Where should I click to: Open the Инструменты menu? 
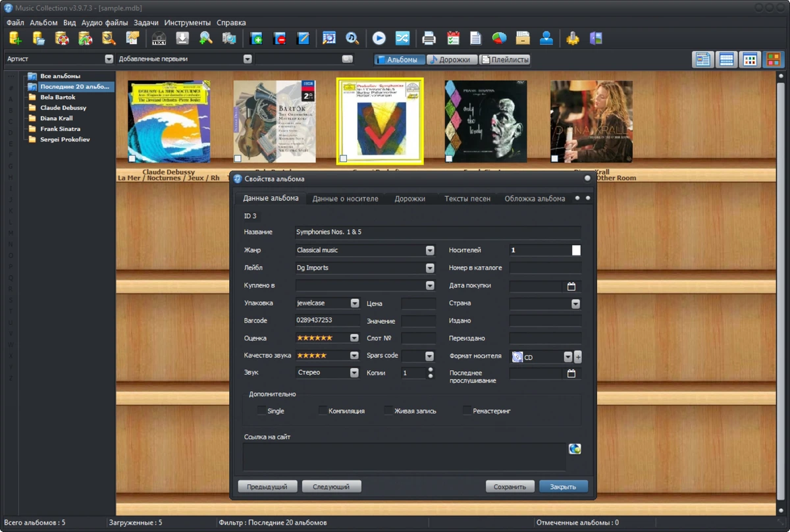point(188,22)
